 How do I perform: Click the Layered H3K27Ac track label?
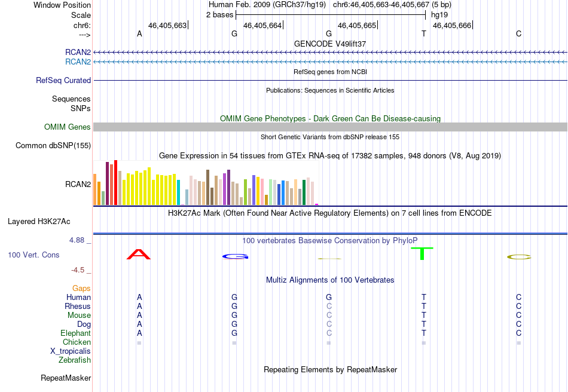click(39, 222)
